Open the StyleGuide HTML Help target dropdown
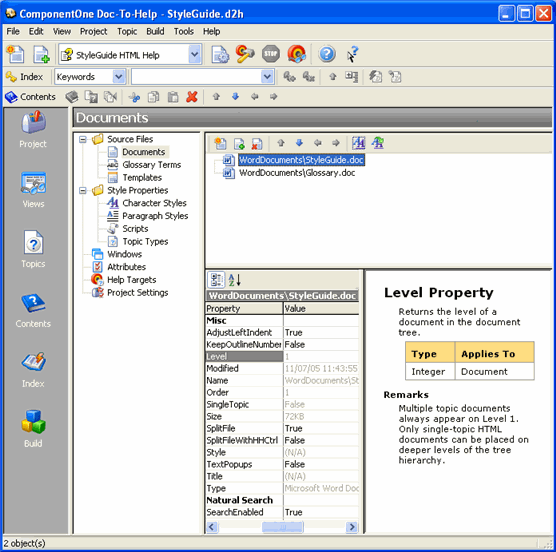 pyautogui.click(x=194, y=55)
